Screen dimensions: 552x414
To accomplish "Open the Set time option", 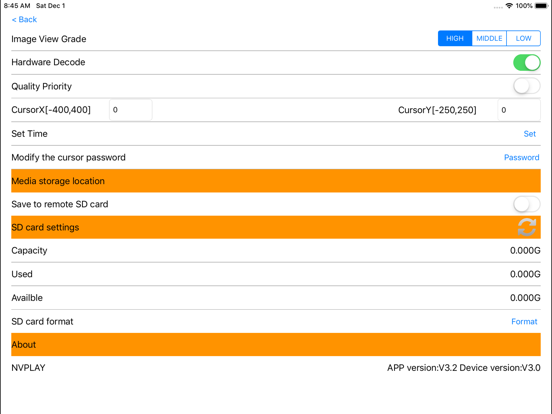I will 529,134.
